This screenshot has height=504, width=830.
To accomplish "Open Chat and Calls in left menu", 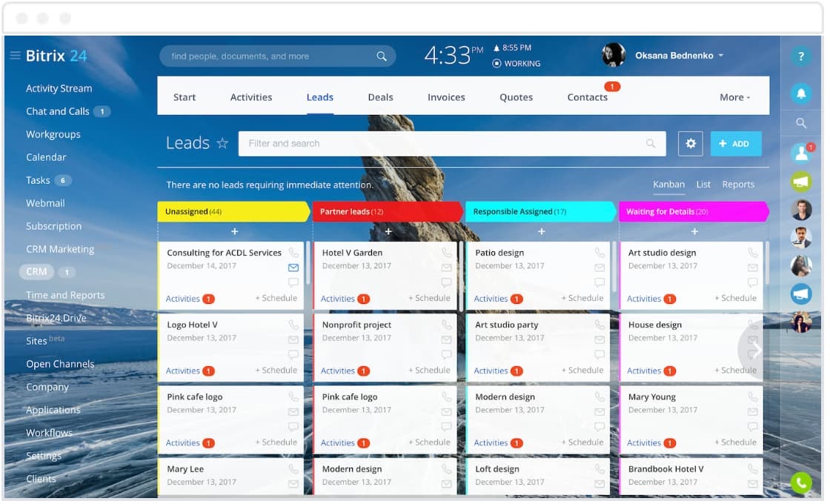I will 58,112.
